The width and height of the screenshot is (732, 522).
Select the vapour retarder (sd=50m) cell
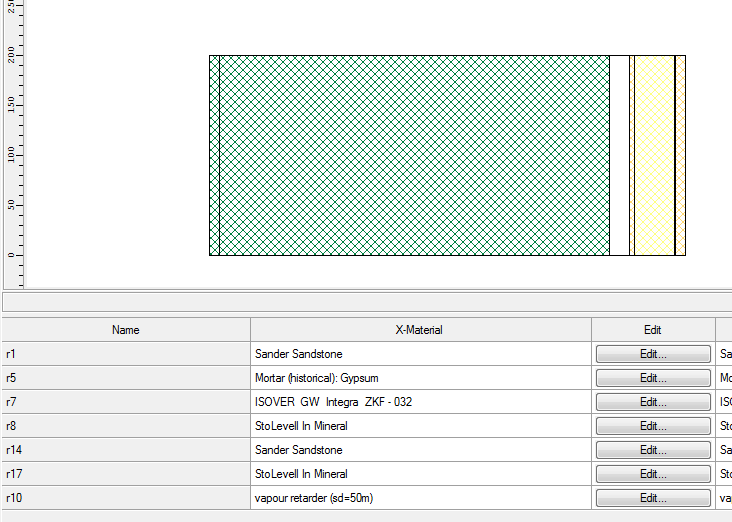[x=420, y=498]
